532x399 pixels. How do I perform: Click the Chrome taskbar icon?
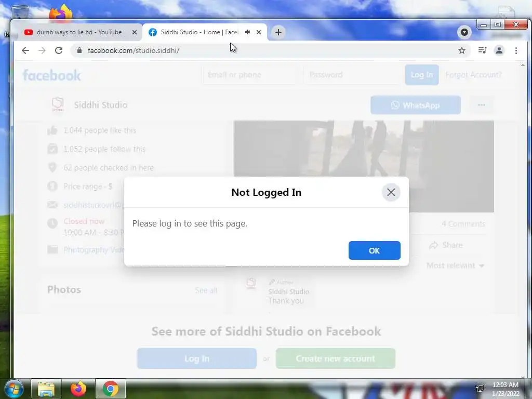(111, 389)
